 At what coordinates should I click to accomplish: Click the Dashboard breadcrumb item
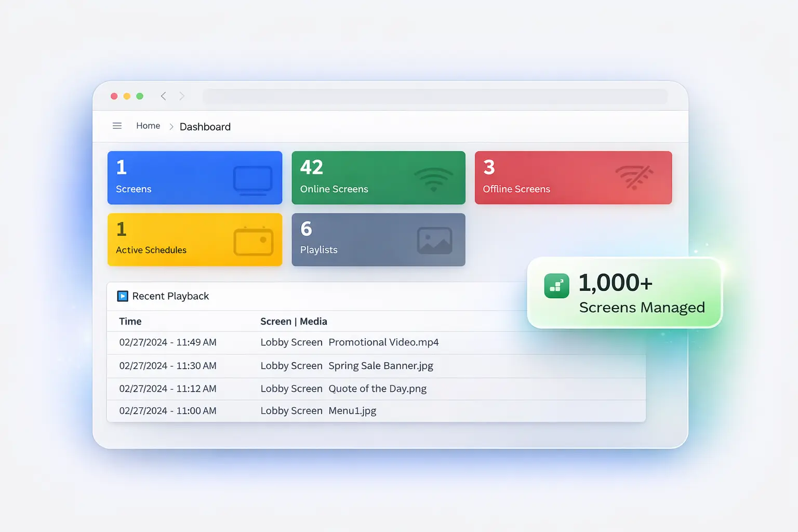pyautogui.click(x=205, y=127)
